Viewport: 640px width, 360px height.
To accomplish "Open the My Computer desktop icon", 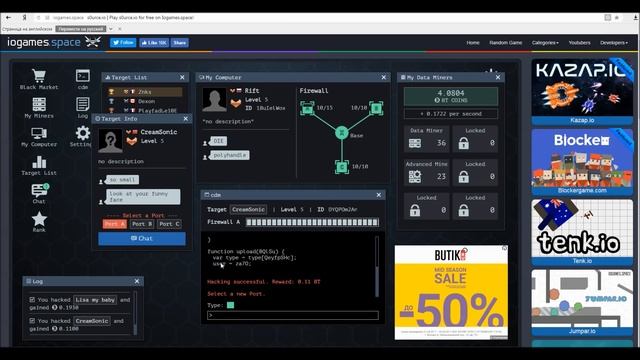I will [x=39, y=133].
